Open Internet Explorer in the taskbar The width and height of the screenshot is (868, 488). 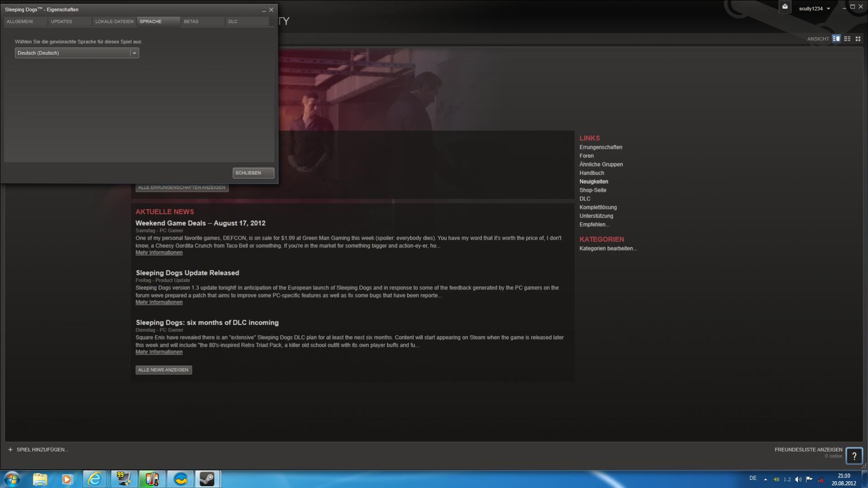[x=95, y=479]
